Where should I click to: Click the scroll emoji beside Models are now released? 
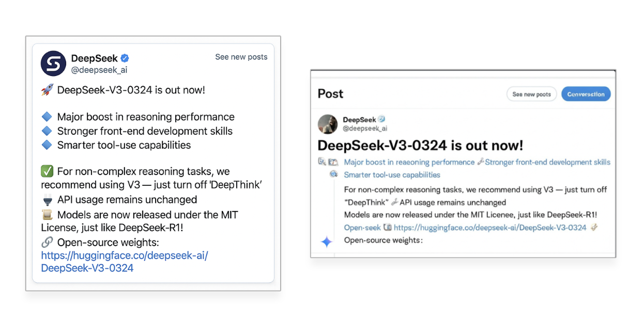[x=47, y=215]
